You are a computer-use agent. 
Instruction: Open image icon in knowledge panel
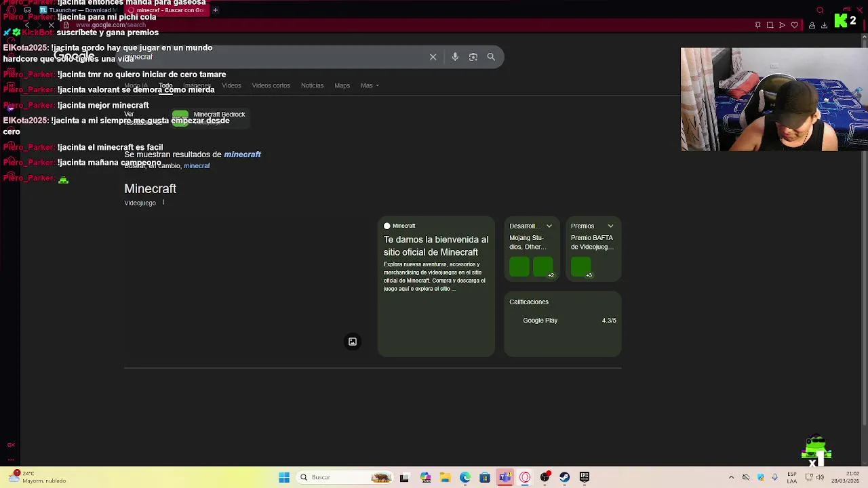tap(353, 342)
